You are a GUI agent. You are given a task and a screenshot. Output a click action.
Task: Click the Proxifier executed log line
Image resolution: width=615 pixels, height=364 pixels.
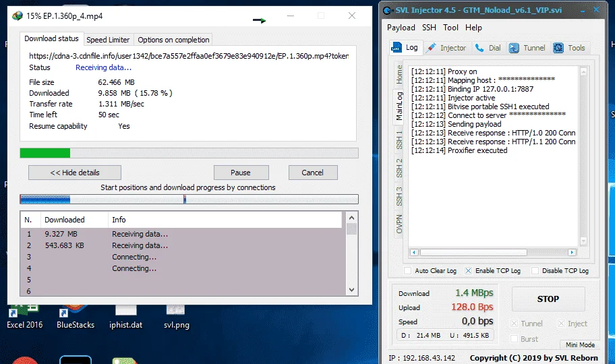pos(459,150)
